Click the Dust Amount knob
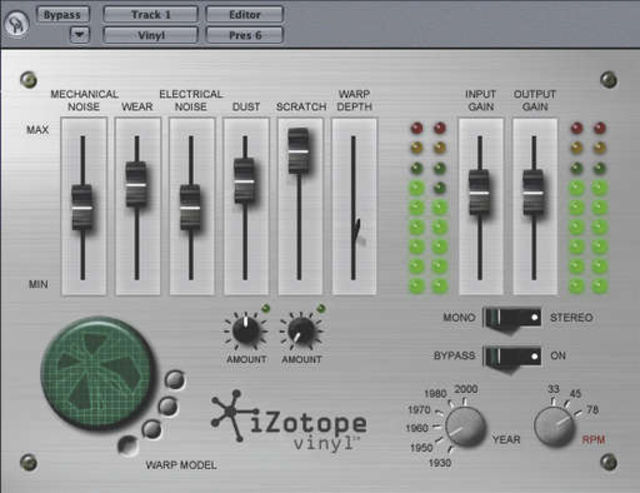This screenshot has width=640, height=493. (x=246, y=330)
